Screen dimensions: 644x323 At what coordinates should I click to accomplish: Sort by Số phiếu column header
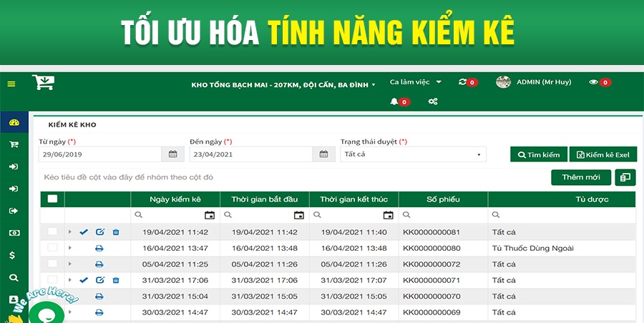443,199
